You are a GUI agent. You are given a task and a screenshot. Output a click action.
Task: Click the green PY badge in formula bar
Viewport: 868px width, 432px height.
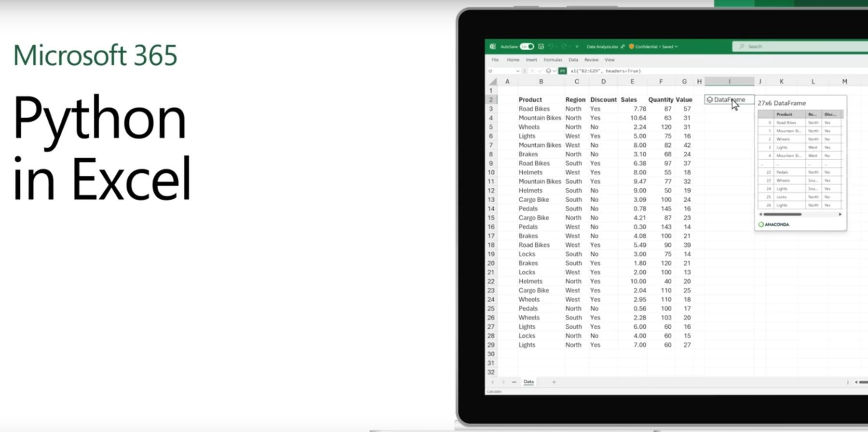click(x=562, y=71)
